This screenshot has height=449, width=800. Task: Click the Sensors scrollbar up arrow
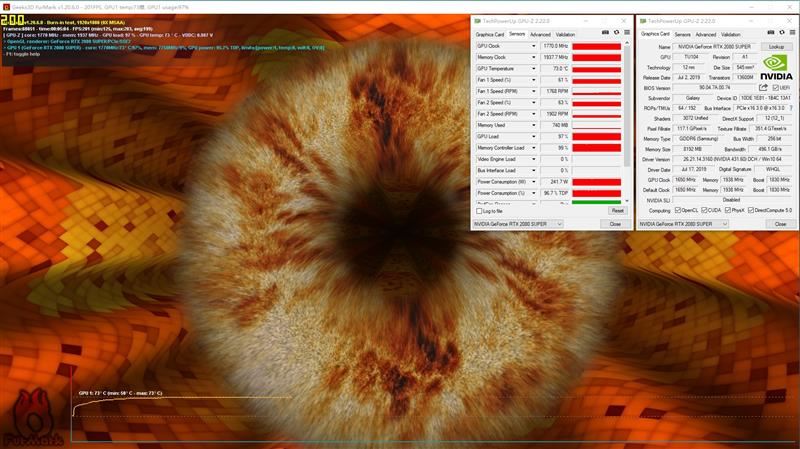(x=627, y=43)
